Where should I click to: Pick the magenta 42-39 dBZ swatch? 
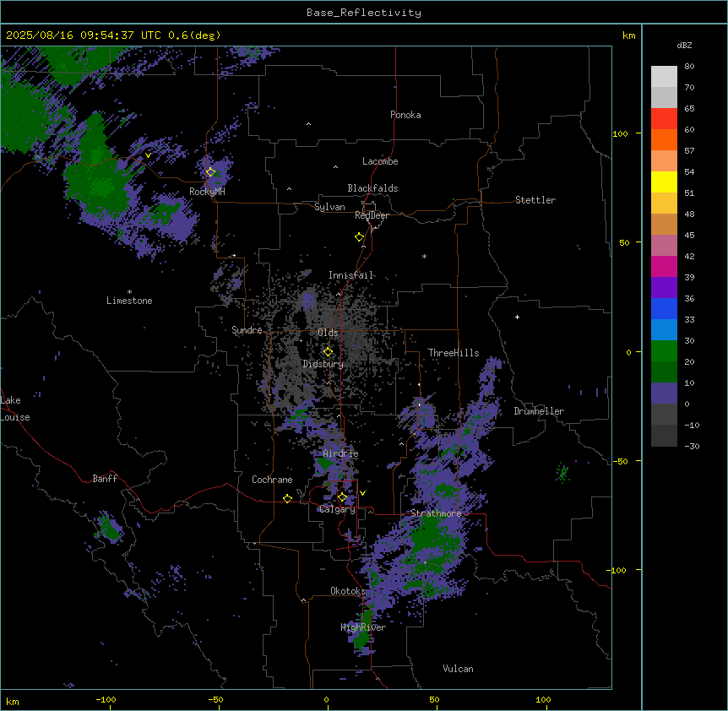click(664, 266)
